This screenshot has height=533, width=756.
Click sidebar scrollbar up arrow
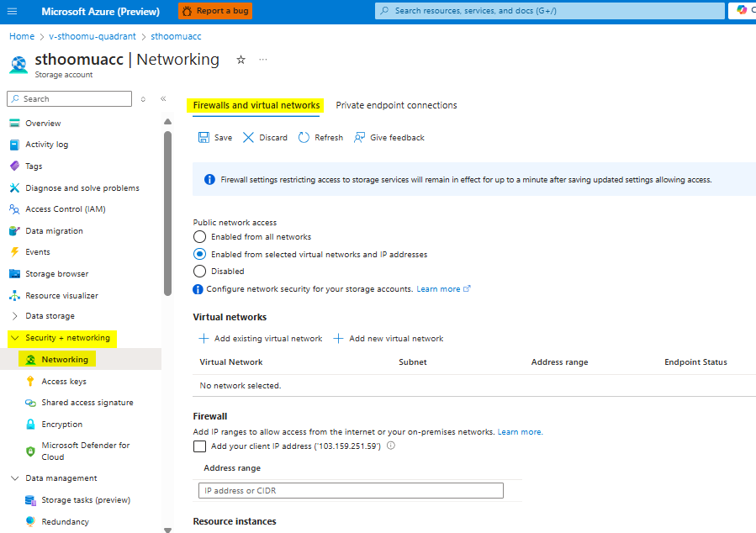pos(168,121)
